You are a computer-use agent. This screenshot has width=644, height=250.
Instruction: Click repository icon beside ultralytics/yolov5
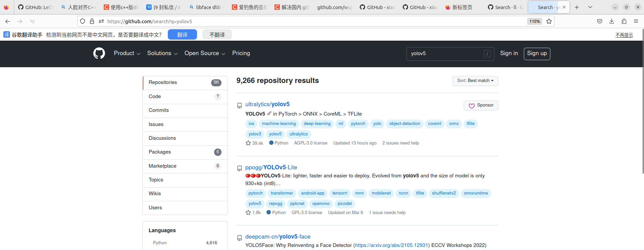coord(240,106)
